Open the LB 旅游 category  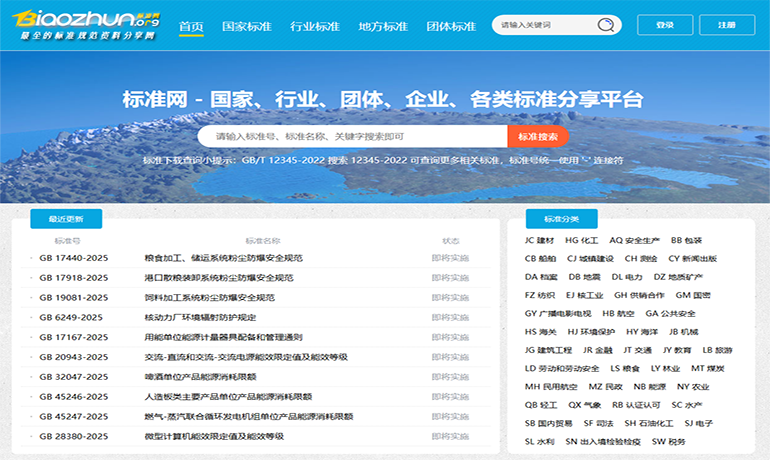(x=717, y=351)
